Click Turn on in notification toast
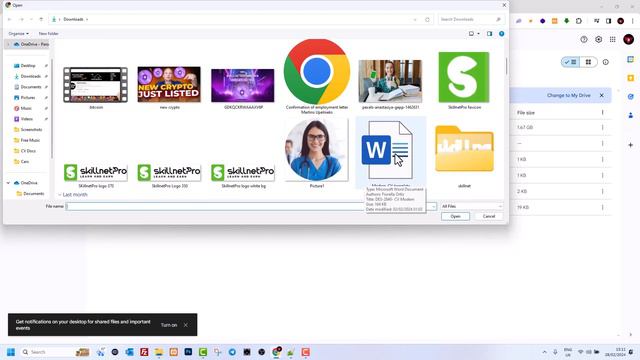 click(169, 325)
